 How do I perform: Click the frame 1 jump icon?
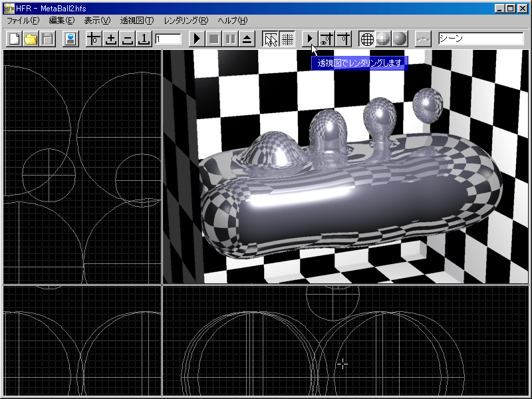coord(144,39)
